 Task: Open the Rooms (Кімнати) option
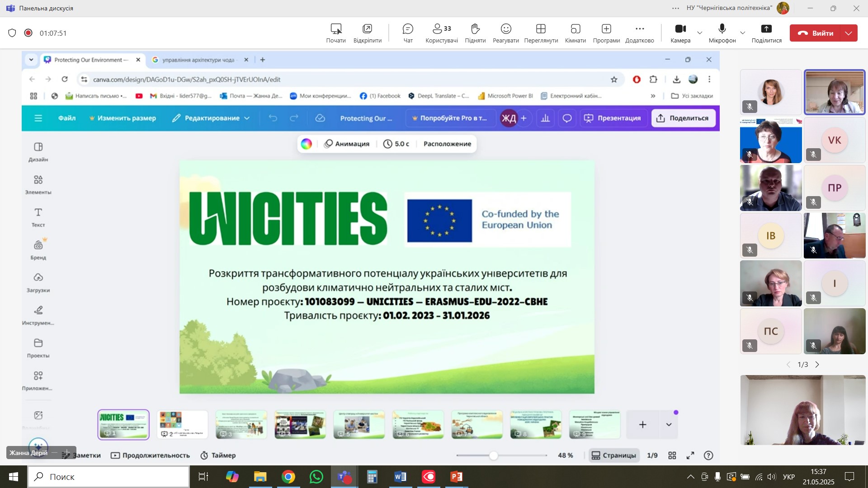[575, 33]
